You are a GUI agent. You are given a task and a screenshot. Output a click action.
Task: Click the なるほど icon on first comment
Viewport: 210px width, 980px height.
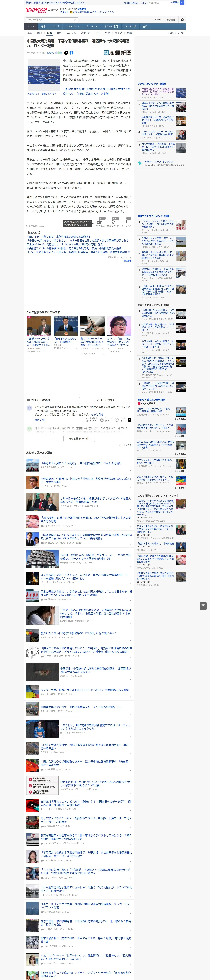pyautogui.click(x=102, y=420)
